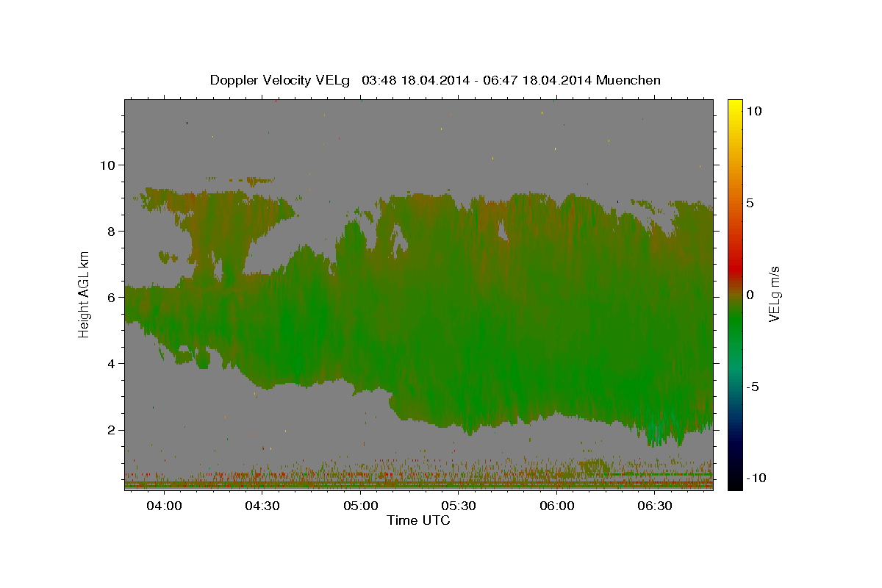Click the 'Time UTC' axis title
This screenshot has width=882, height=588.
418,520
